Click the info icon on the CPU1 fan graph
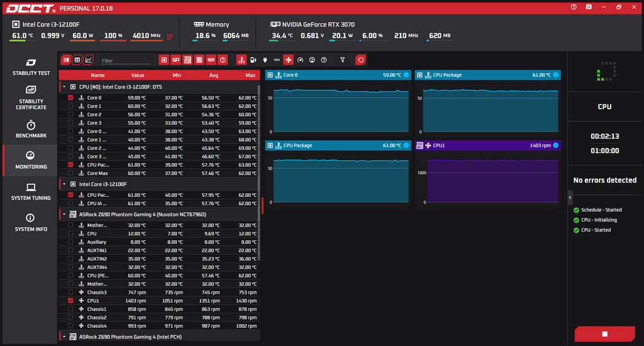The image size is (644, 346). click(x=555, y=145)
